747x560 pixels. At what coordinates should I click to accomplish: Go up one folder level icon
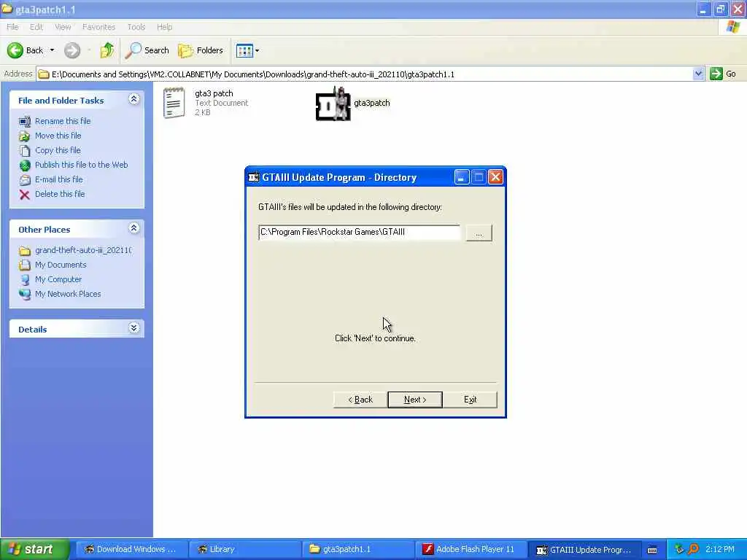click(107, 50)
